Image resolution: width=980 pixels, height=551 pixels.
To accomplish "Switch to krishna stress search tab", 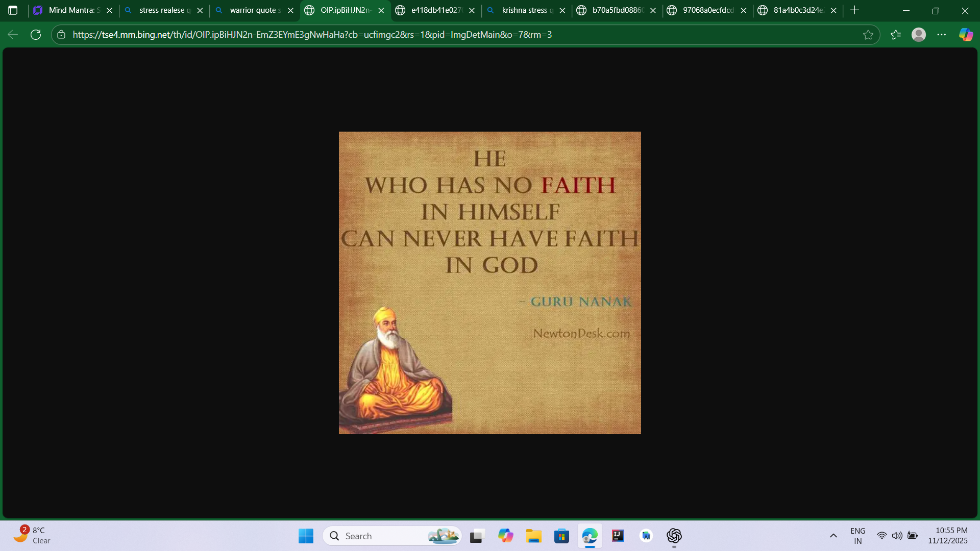I will [x=526, y=10].
